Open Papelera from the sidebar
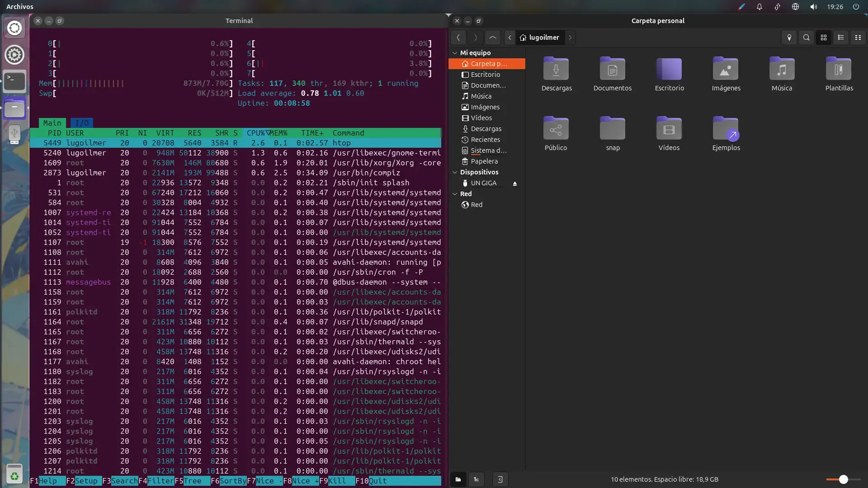 coord(484,161)
